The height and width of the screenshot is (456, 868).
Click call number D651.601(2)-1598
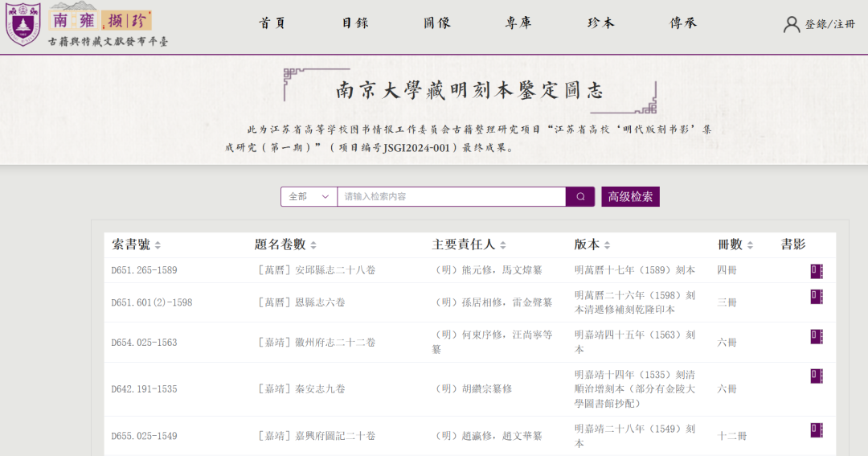(x=152, y=302)
